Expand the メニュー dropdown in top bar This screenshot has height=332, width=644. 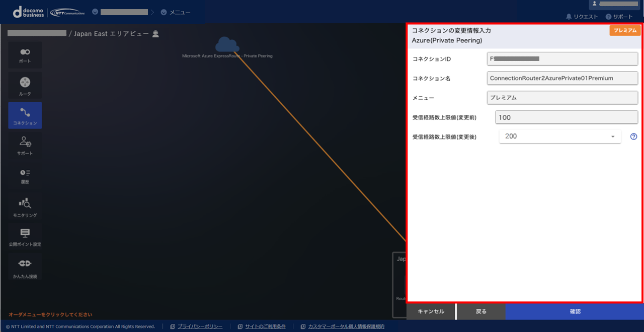tap(175, 12)
